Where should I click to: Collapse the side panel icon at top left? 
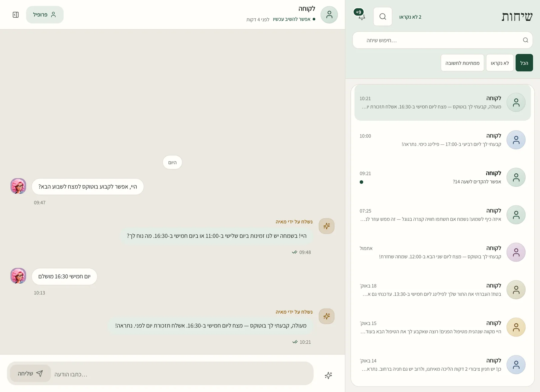16,15
